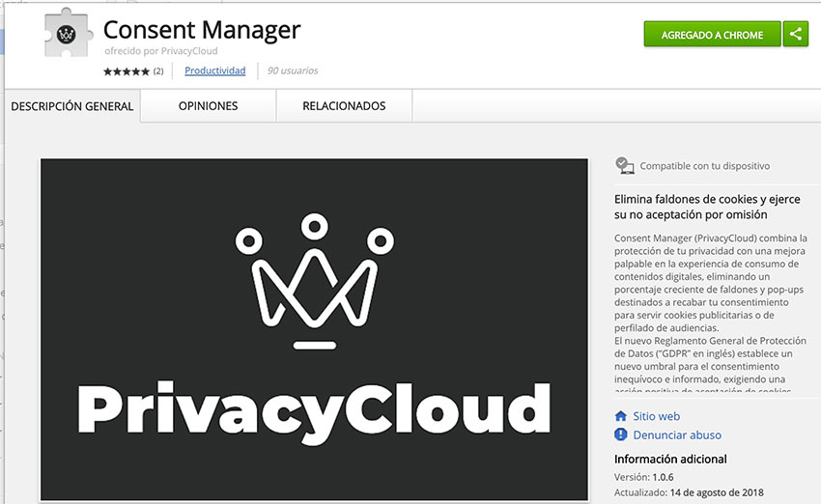This screenshot has height=504, width=821.
Task: Click the "90 usuarios" text
Action: (x=293, y=70)
